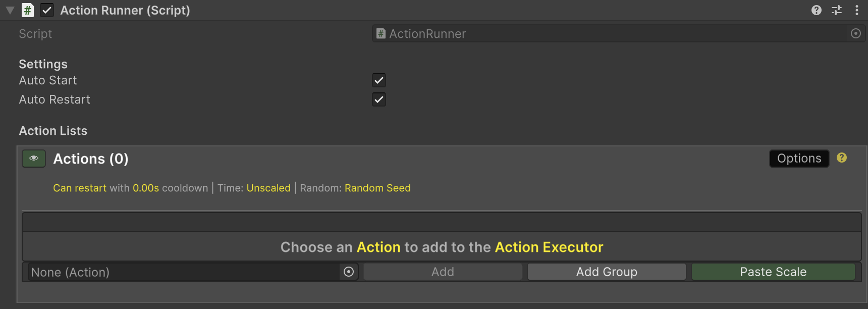This screenshot has height=309, width=868.
Task: Collapse the Action Runner component foldout
Action: (10, 10)
